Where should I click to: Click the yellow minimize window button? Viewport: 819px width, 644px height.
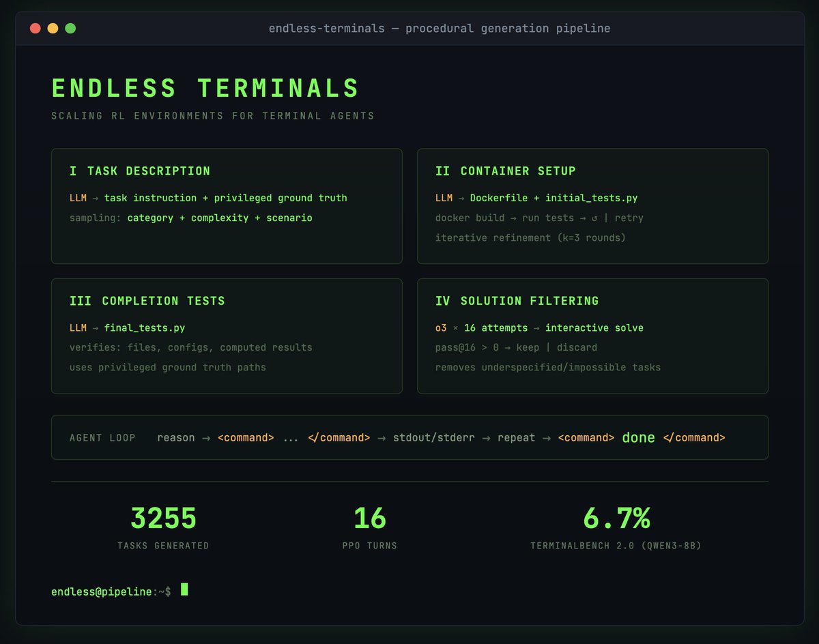click(53, 28)
